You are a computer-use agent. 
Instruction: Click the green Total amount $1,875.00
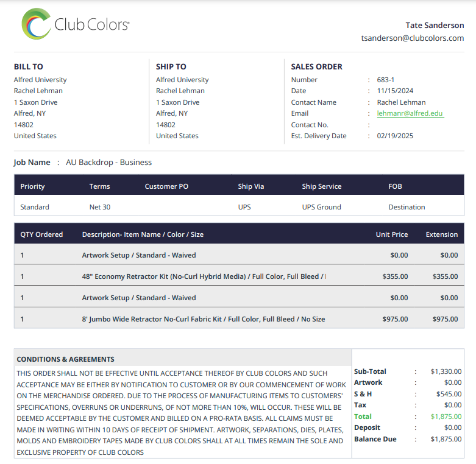pos(446,417)
